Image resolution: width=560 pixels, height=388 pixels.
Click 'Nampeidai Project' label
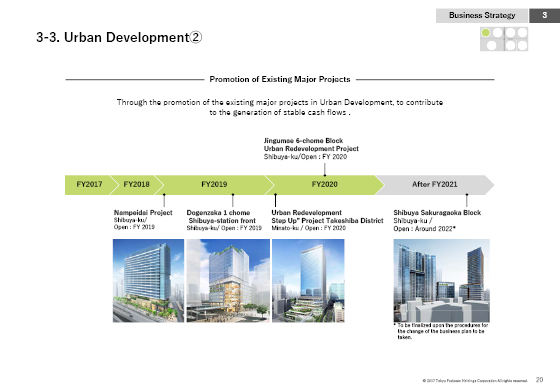tap(143, 213)
